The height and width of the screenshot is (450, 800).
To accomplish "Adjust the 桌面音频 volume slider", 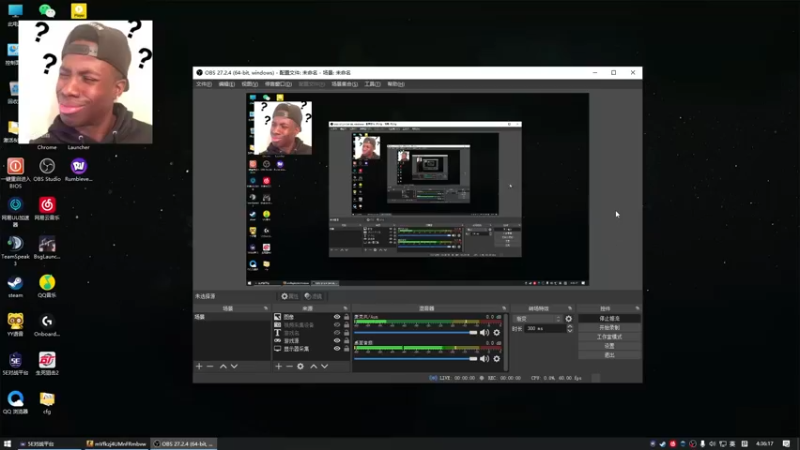I will click(415, 359).
